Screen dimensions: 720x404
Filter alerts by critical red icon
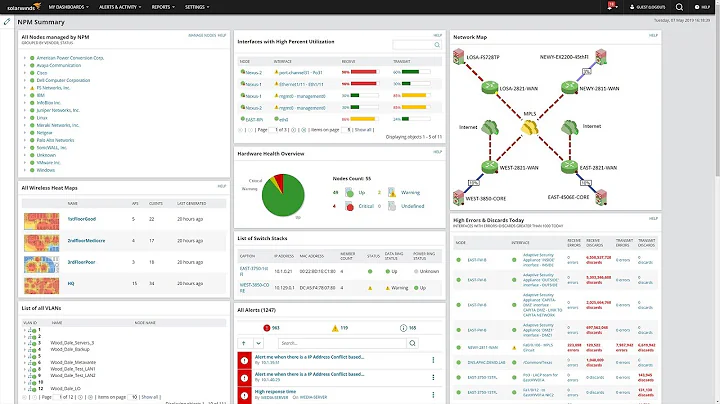click(x=267, y=328)
